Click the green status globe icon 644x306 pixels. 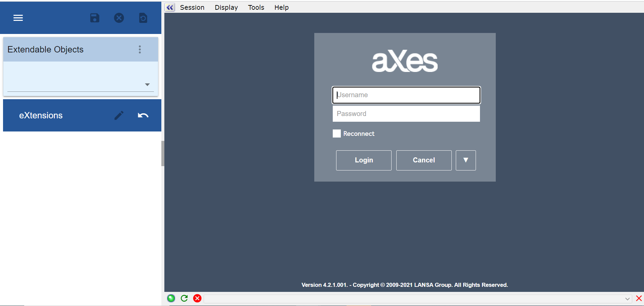pyautogui.click(x=171, y=298)
